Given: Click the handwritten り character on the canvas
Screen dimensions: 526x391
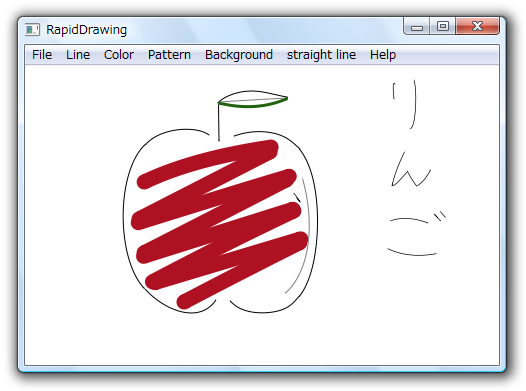Looking at the screenshot, I should (x=405, y=104).
